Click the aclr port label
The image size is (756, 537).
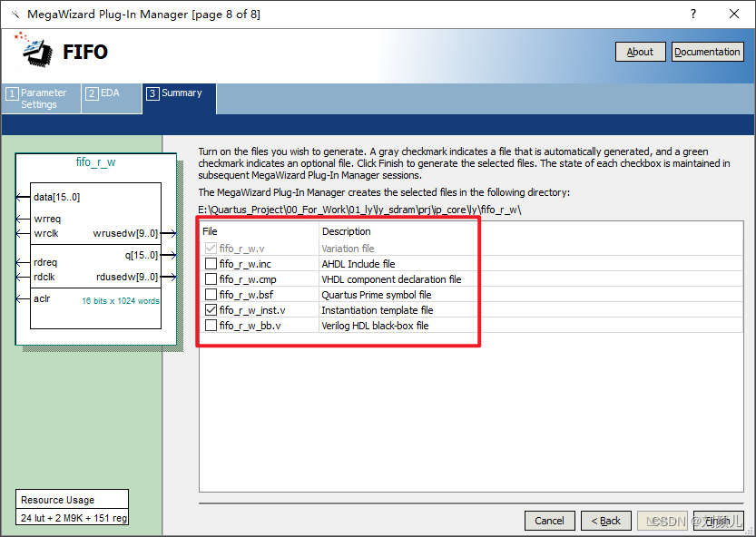42,298
